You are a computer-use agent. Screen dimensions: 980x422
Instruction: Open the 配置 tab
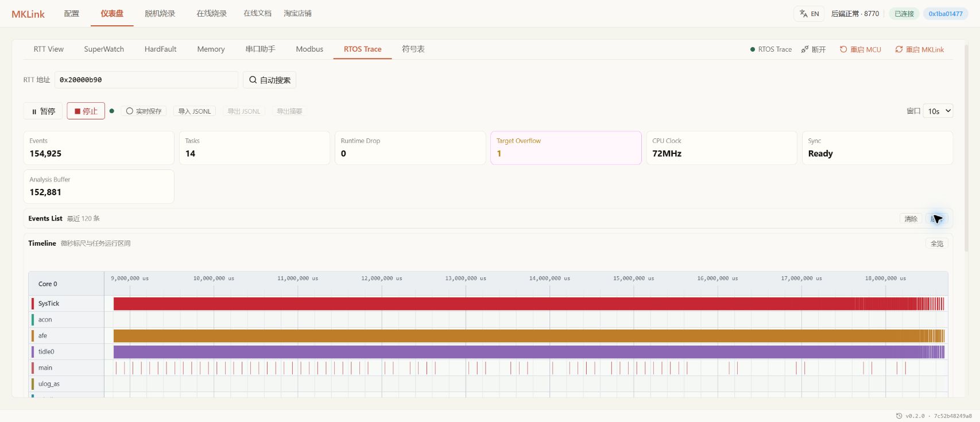click(72, 13)
